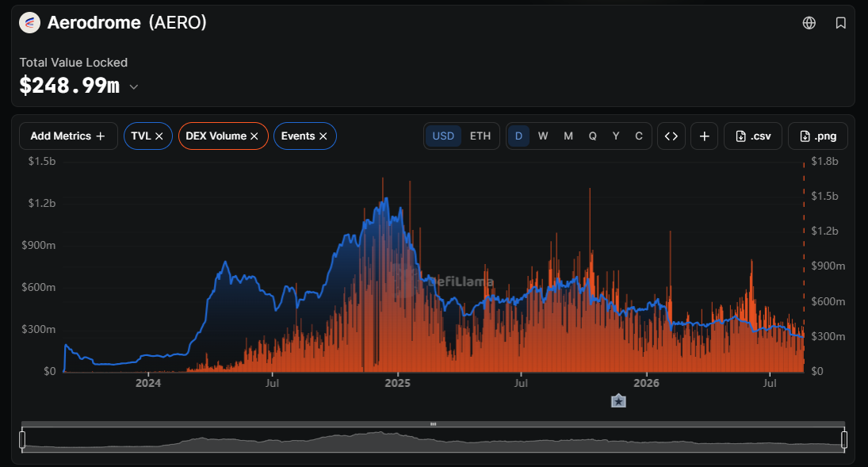Remove the TVL metric chip

(x=159, y=136)
